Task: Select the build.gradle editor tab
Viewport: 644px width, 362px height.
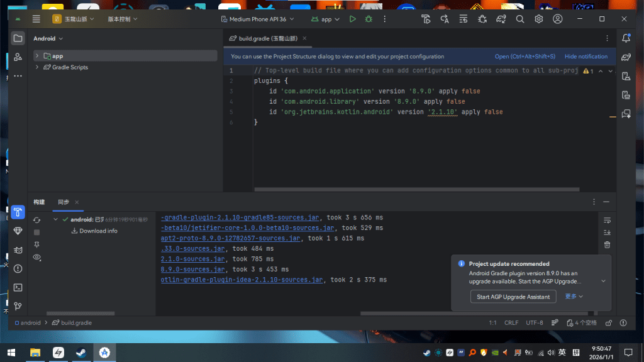Action: click(266, 38)
